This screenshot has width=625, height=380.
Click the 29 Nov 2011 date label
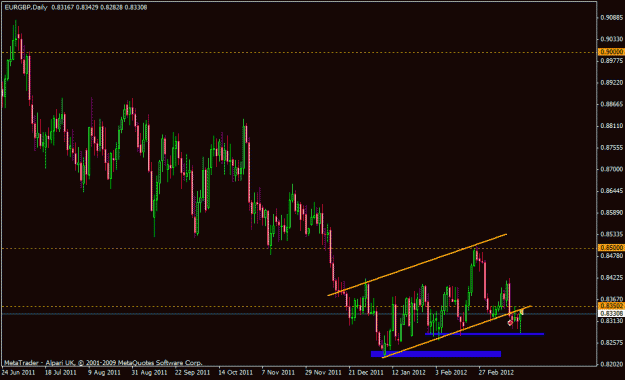coord(323,372)
